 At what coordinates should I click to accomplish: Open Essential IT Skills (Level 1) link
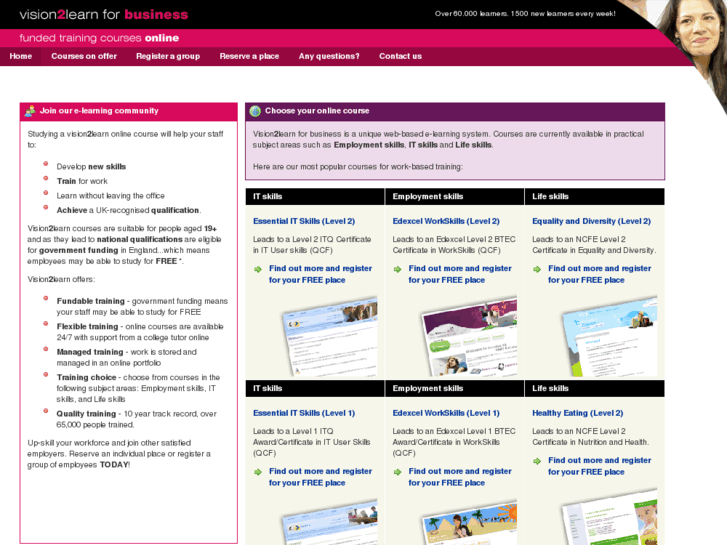point(304,413)
